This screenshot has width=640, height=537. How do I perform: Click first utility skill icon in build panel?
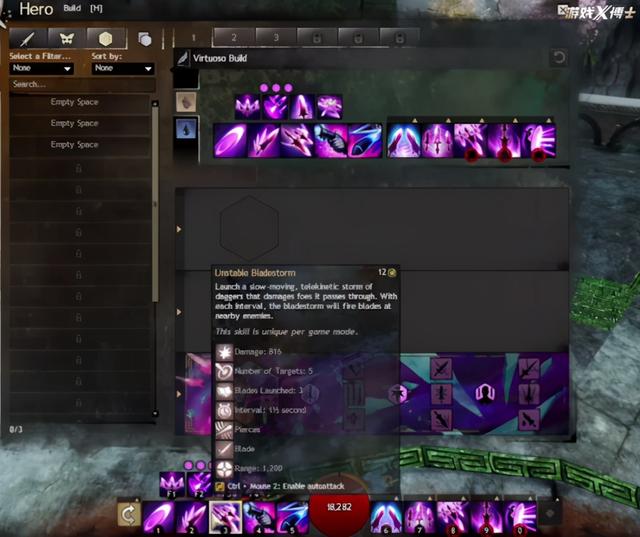click(438, 141)
